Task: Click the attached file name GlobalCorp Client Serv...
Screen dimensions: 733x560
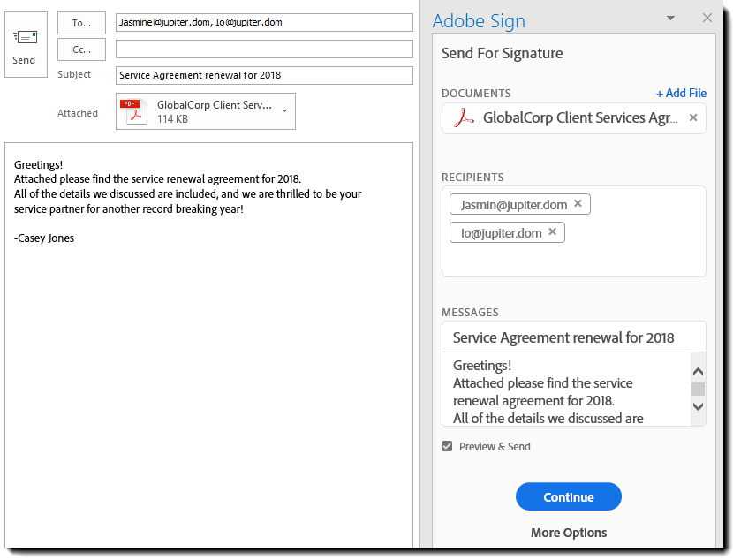Action: (214, 105)
